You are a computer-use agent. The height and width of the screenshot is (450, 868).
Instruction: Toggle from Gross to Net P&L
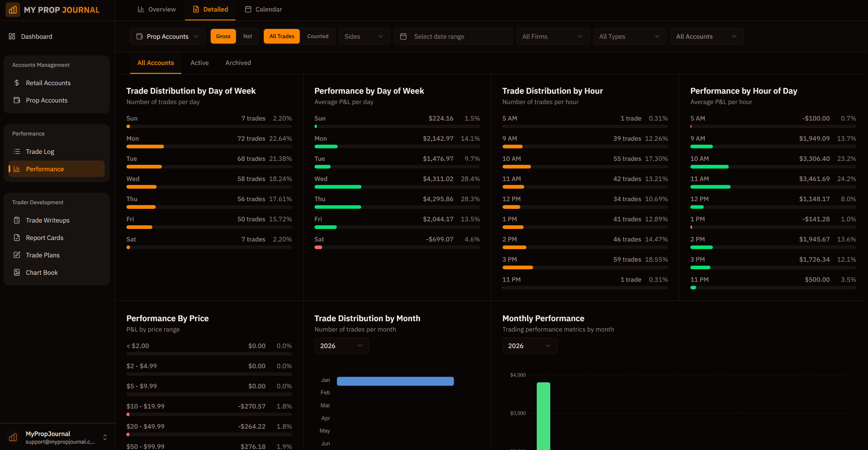[248, 36]
